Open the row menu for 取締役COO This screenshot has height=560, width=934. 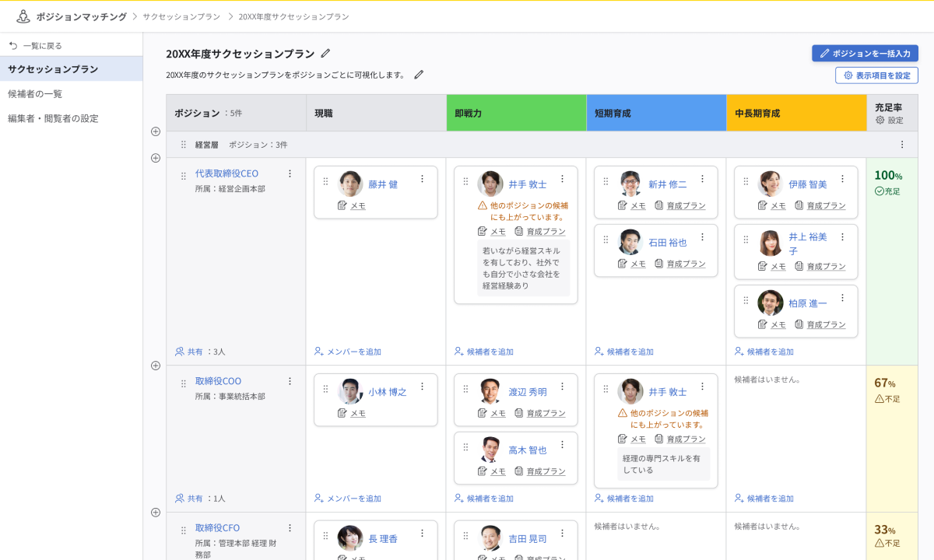pyautogui.click(x=290, y=381)
